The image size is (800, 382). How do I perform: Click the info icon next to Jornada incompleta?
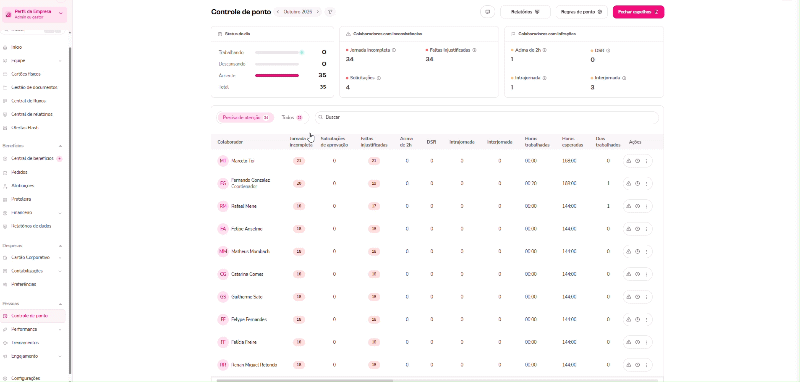(394, 50)
